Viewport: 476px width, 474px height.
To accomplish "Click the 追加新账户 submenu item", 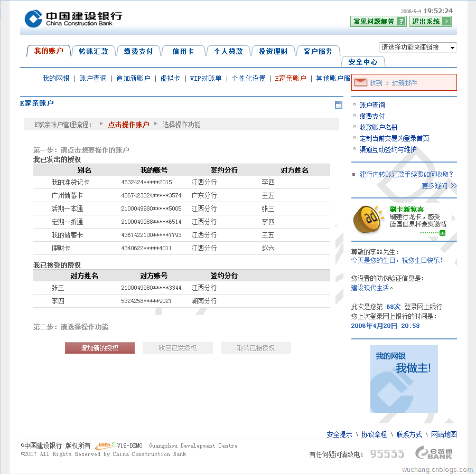I will (x=133, y=78).
